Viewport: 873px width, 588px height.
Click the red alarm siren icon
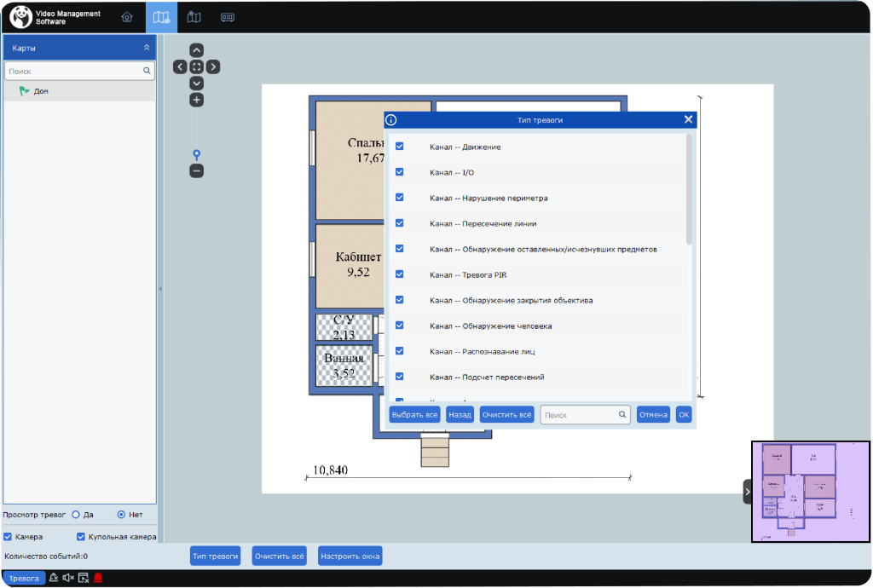(x=98, y=578)
